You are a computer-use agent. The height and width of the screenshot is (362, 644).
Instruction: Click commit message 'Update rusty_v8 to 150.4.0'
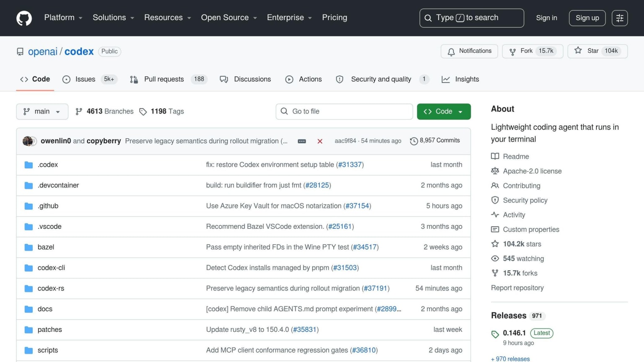(247, 330)
